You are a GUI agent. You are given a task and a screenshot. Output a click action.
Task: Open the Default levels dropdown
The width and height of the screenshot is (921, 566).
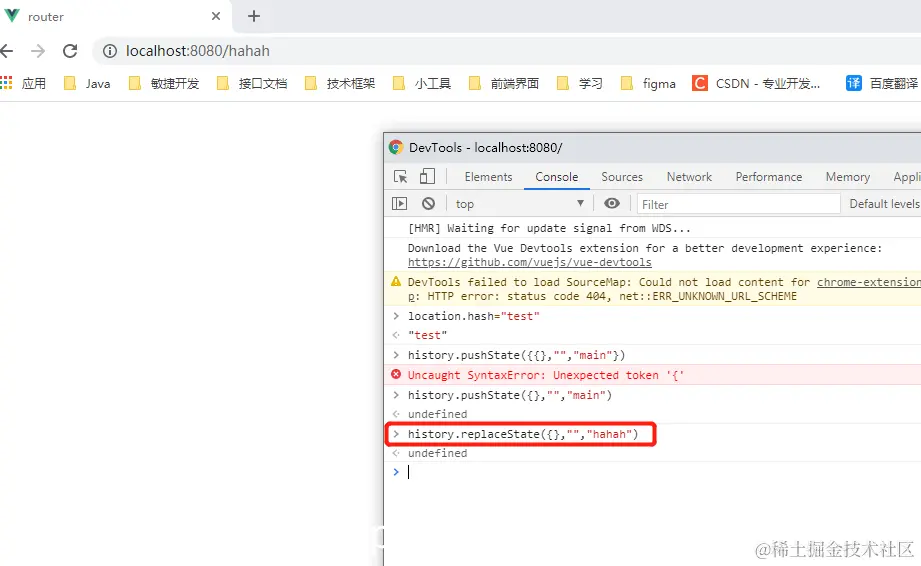(884, 204)
